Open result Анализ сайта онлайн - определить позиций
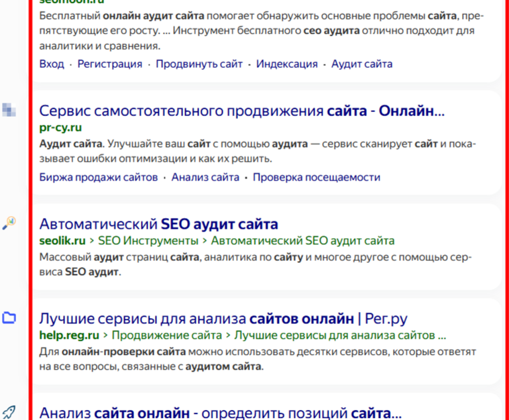The image size is (509, 420). point(221,413)
